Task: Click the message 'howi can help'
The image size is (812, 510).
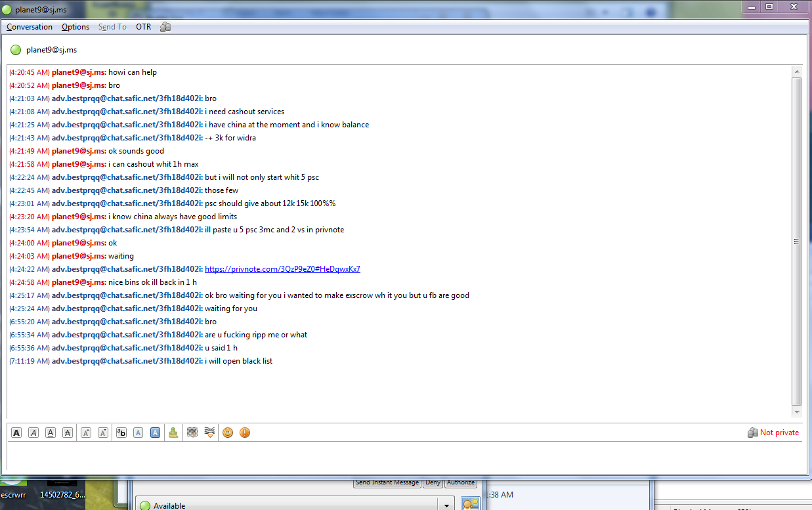Action: point(133,72)
